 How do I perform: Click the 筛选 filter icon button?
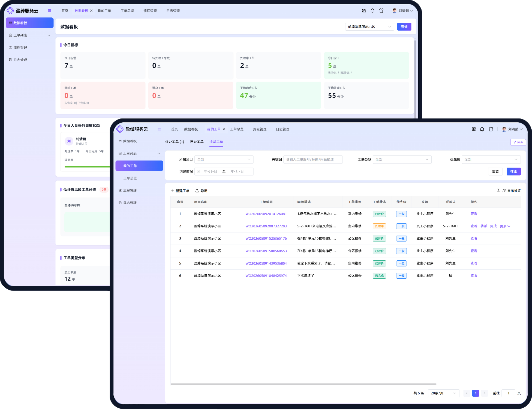(518, 142)
